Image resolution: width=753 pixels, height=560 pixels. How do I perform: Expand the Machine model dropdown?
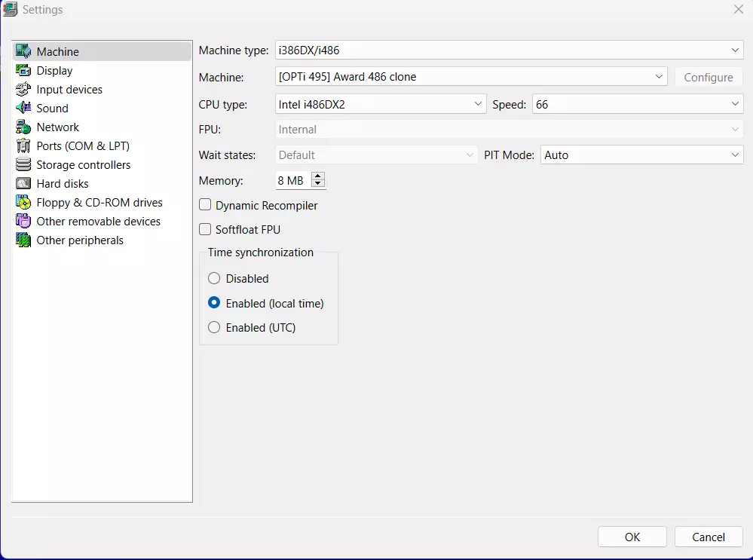pyautogui.click(x=471, y=77)
